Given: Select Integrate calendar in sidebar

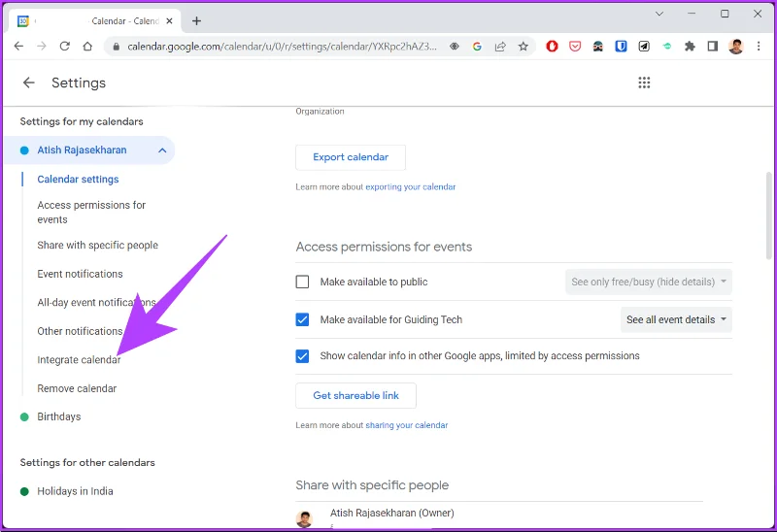Looking at the screenshot, I should (79, 359).
